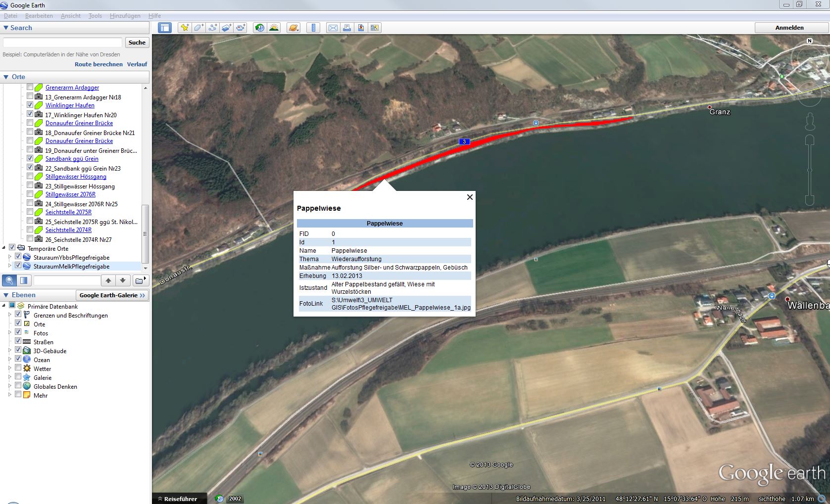Add an image overlay from toolbar
The image size is (830, 504).
pos(226,28)
